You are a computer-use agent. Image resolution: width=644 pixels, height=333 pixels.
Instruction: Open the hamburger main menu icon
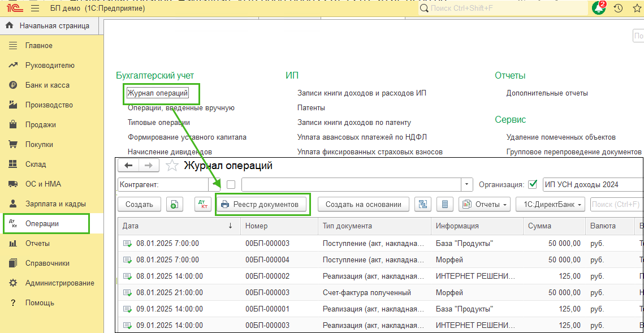click(x=34, y=8)
